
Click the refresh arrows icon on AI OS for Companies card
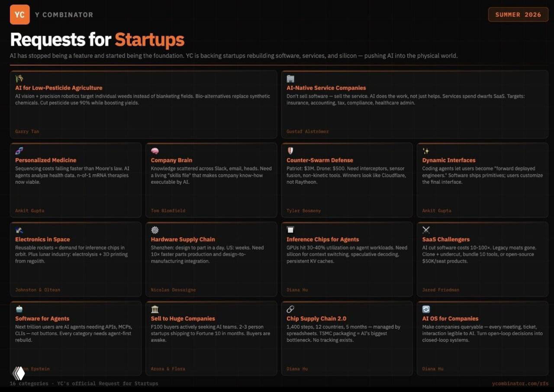pos(426,309)
